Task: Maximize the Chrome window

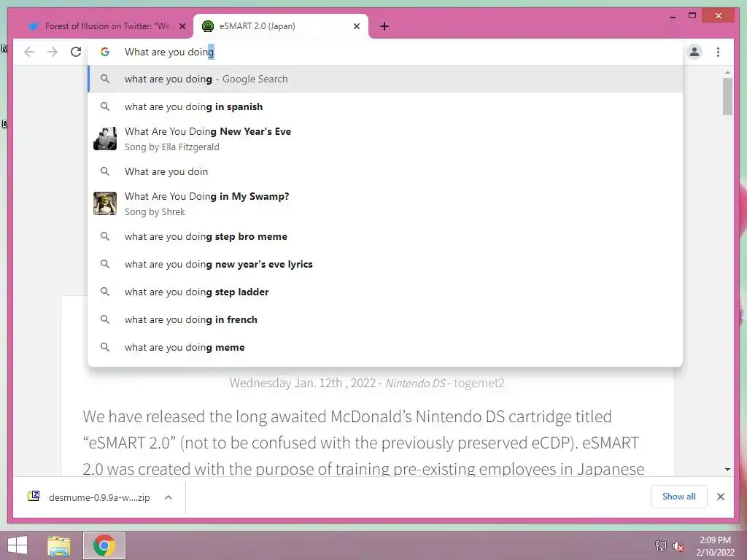Action: (692, 16)
